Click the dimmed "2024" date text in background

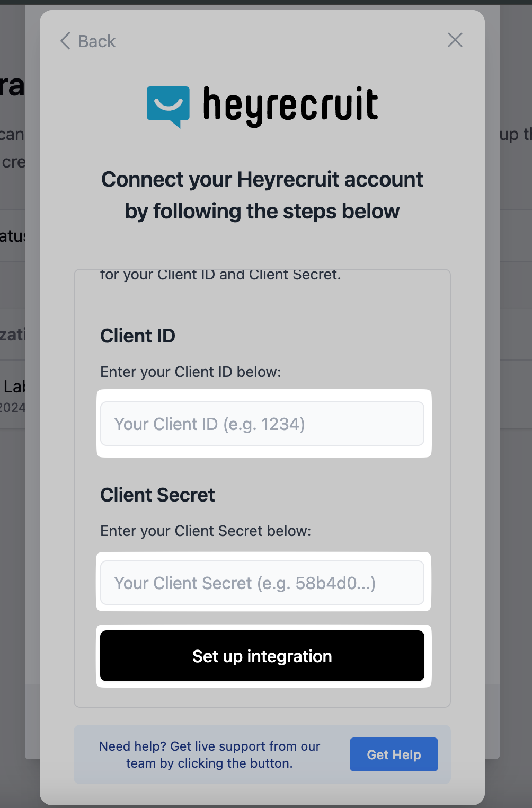12,408
